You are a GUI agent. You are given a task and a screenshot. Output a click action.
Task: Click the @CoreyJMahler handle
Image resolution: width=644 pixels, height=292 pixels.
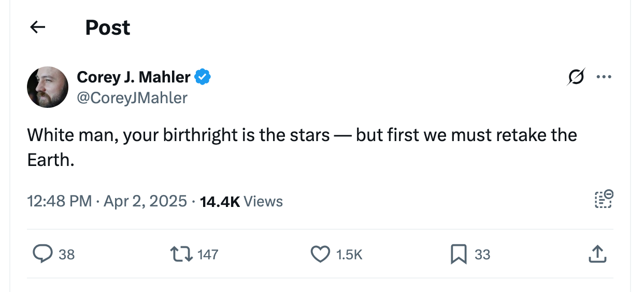tap(132, 98)
